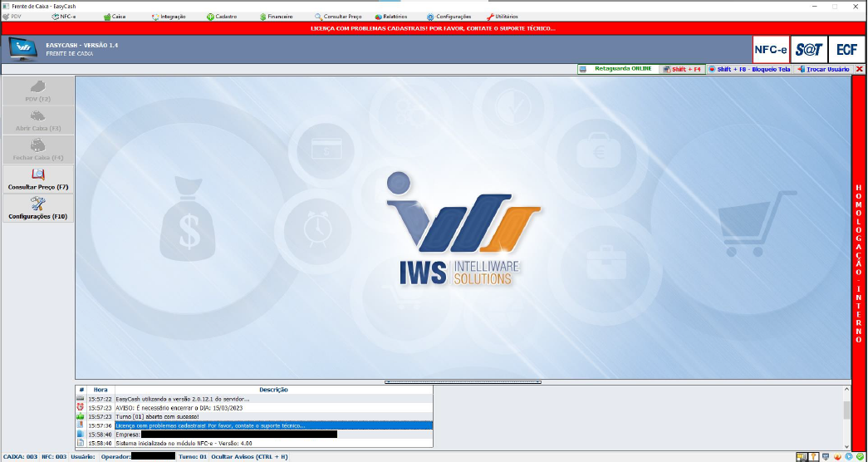Click the red X beside Trocar Usuário
Screen dimensions: 868x462
(859, 69)
